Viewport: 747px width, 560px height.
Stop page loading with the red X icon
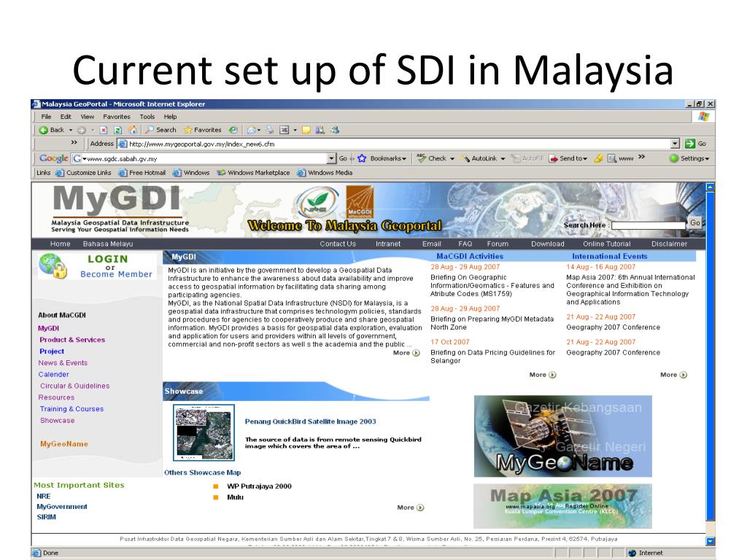(104, 130)
